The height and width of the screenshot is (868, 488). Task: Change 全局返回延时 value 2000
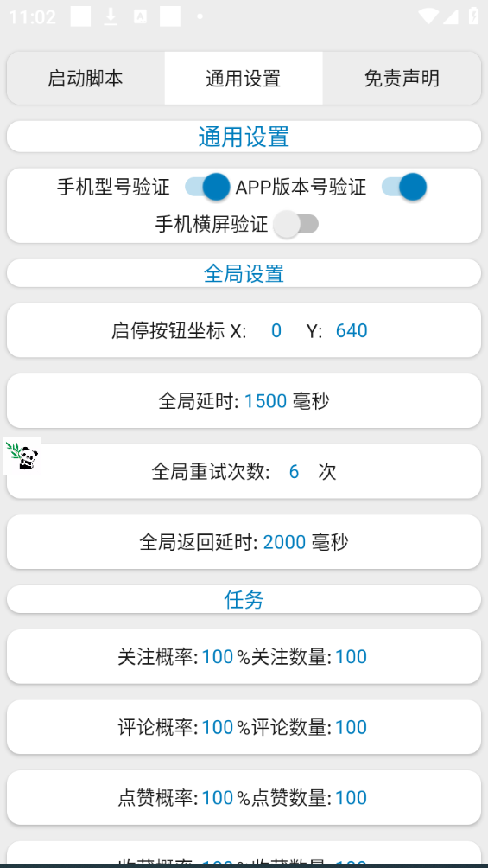click(x=284, y=542)
